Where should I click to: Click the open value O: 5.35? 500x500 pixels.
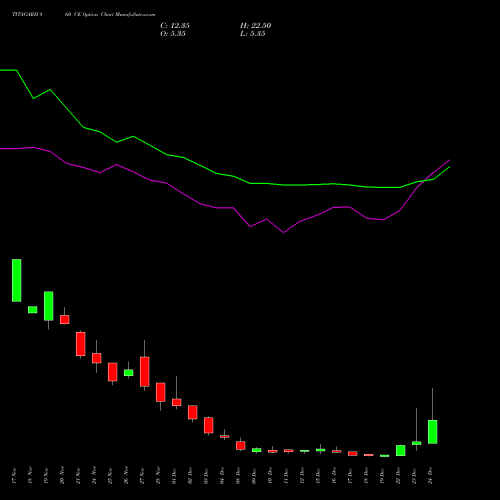[173, 34]
